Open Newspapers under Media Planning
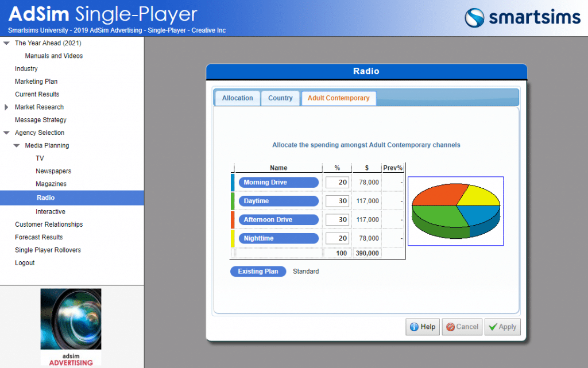The height and width of the screenshot is (368, 588). pos(53,171)
